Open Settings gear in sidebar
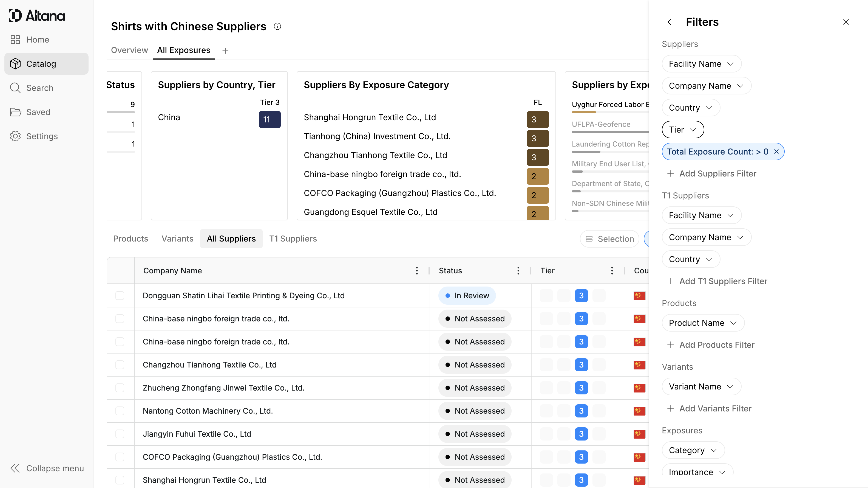This screenshot has width=868, height=488. pyautogui.click(x=15, y=136)
